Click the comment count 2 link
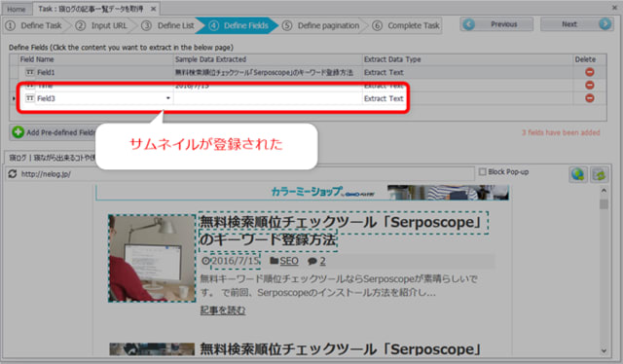The width and height of the screenshot is (623, 364). pos(322,261)
